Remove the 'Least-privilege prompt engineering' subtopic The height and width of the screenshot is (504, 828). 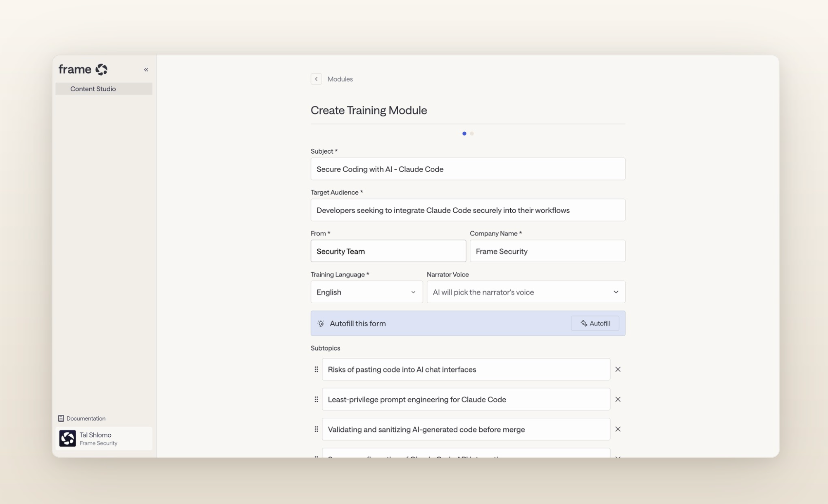coord(618,399)
